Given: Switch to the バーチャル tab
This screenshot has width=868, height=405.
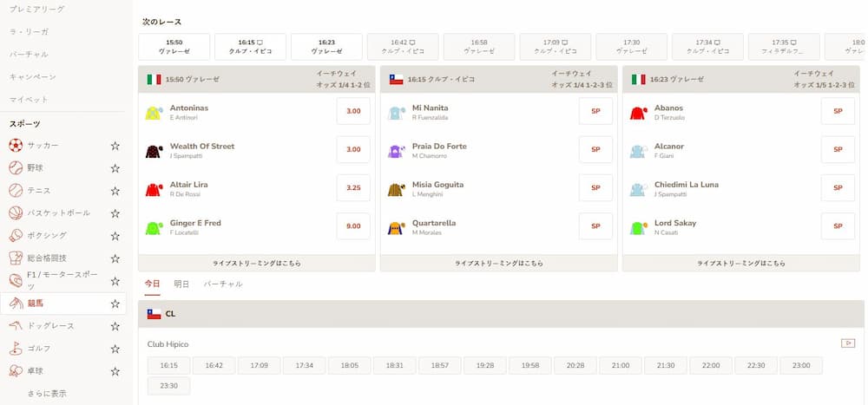Looking at the screenshot, I should (x=223, y=284).
